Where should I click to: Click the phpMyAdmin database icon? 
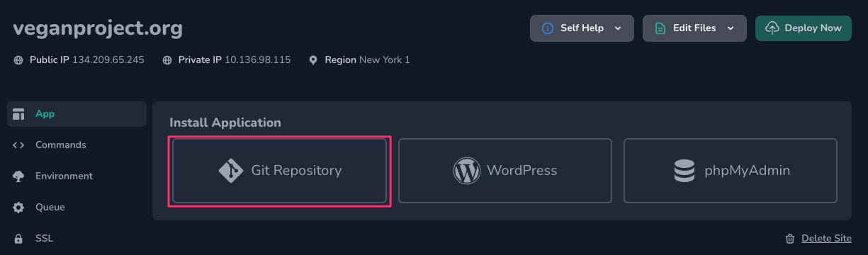[x=684, y=171]
